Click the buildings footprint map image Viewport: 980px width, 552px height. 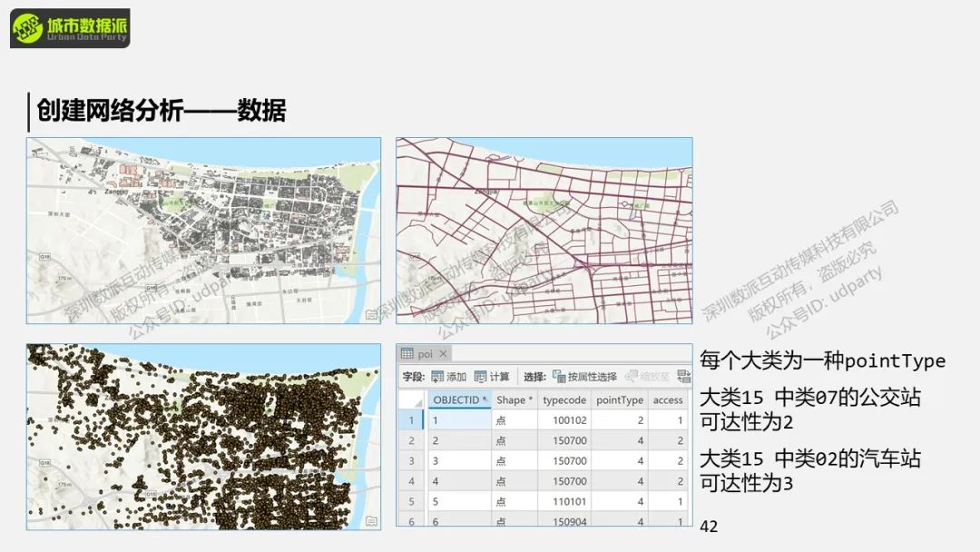click(x=203, y=231)
